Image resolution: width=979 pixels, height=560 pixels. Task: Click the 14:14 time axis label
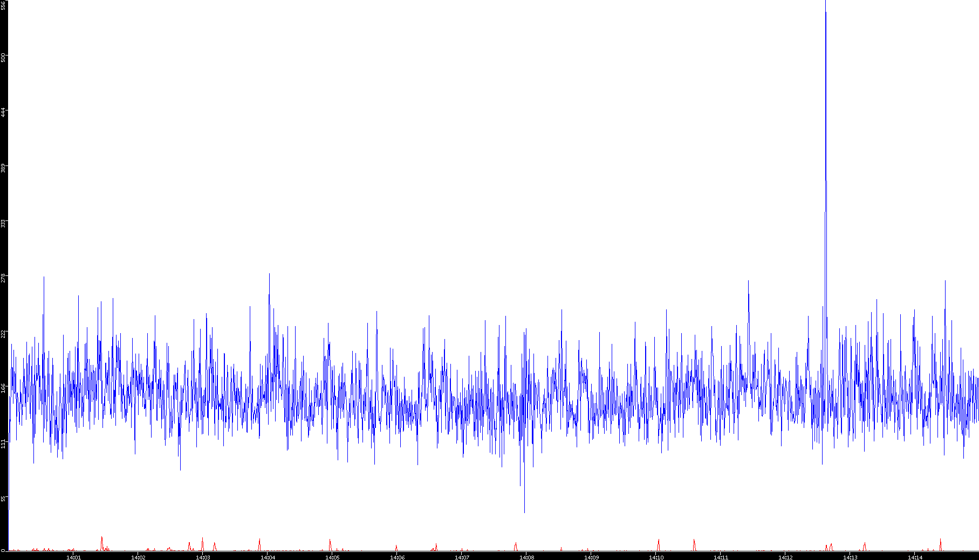pyautogui.click(x=915, y=557)
